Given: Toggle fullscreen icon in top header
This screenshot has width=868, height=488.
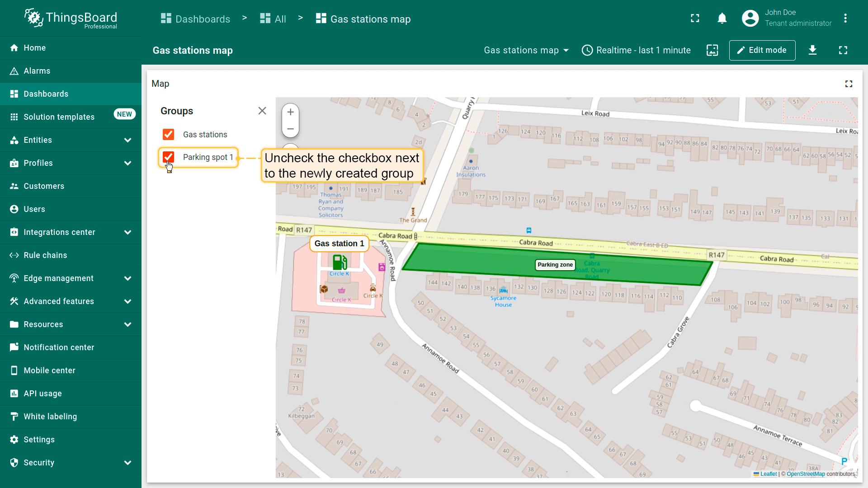Looking at the screenshot, I should 695,19.
